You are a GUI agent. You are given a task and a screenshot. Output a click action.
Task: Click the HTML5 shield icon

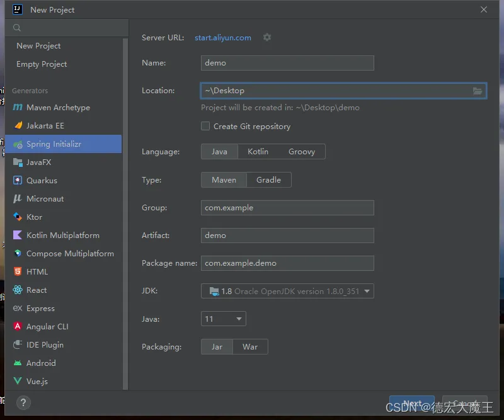(x=18, y=271)
